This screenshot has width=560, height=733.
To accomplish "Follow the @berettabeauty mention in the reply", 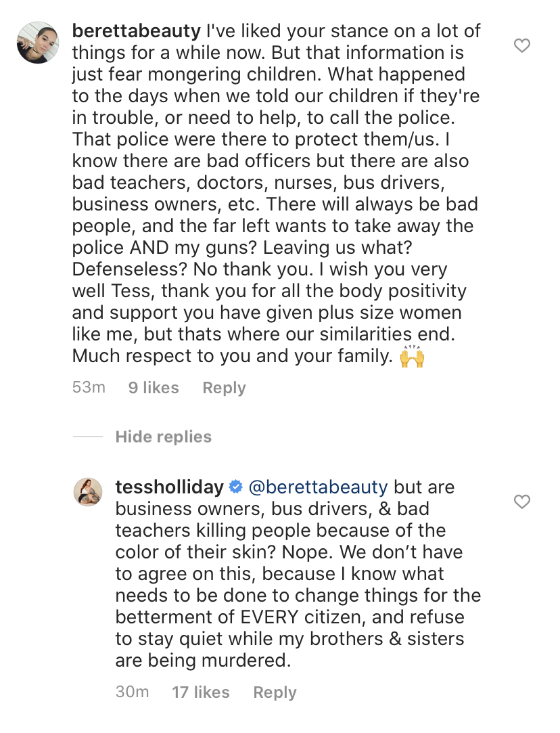I will point(318,487).
